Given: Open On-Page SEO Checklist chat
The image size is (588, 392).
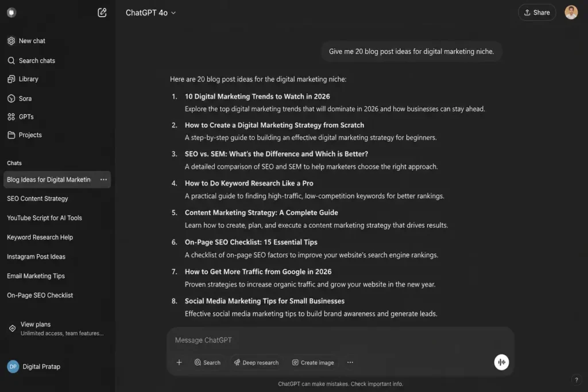Looking at the screenshot, I should [x=40, y=296].
